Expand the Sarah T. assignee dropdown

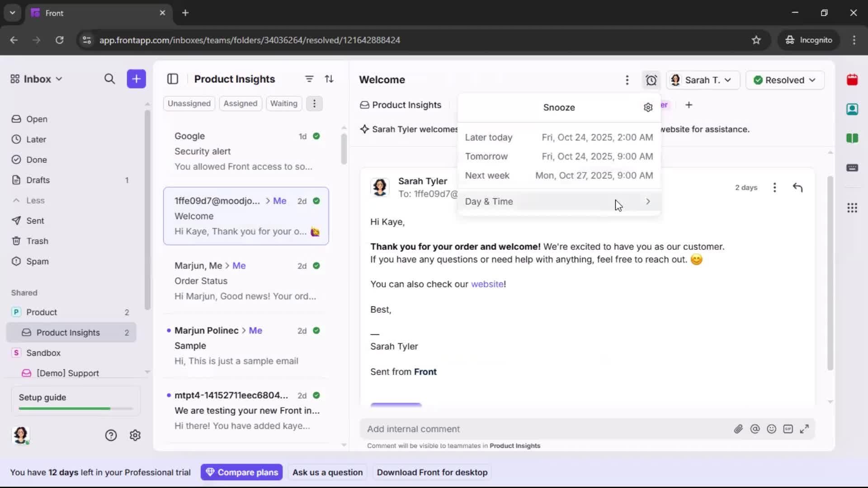[x=703, y=80]
